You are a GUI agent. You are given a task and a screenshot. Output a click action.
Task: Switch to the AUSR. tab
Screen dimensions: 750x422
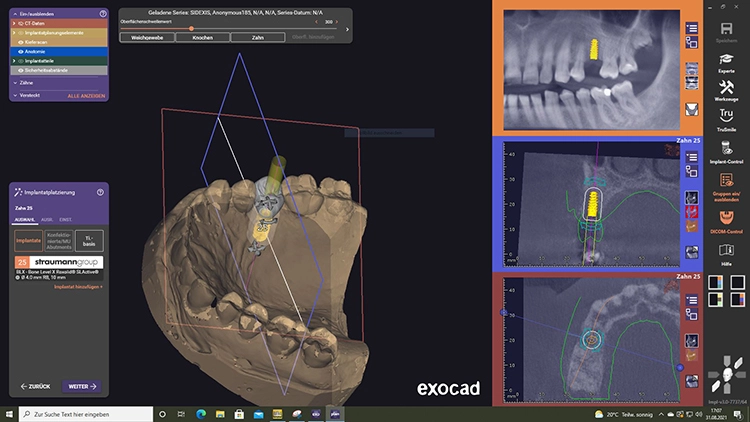coord(47,220)
